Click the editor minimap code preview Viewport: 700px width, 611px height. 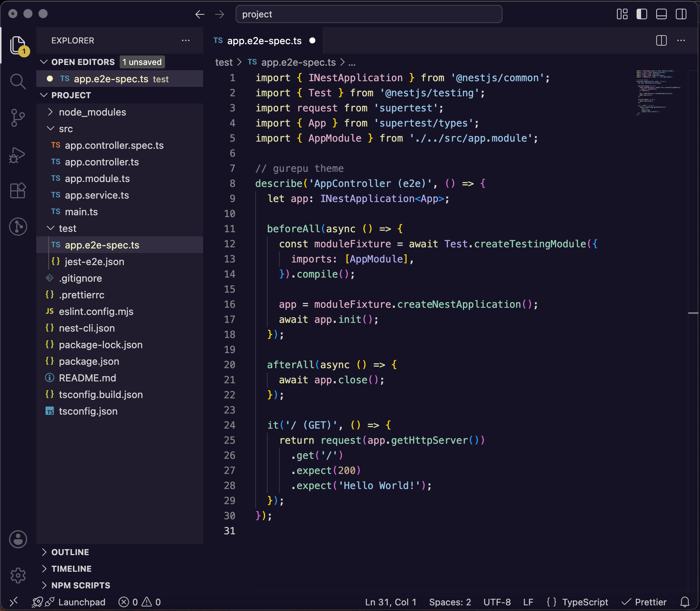[x=658, y=93]
